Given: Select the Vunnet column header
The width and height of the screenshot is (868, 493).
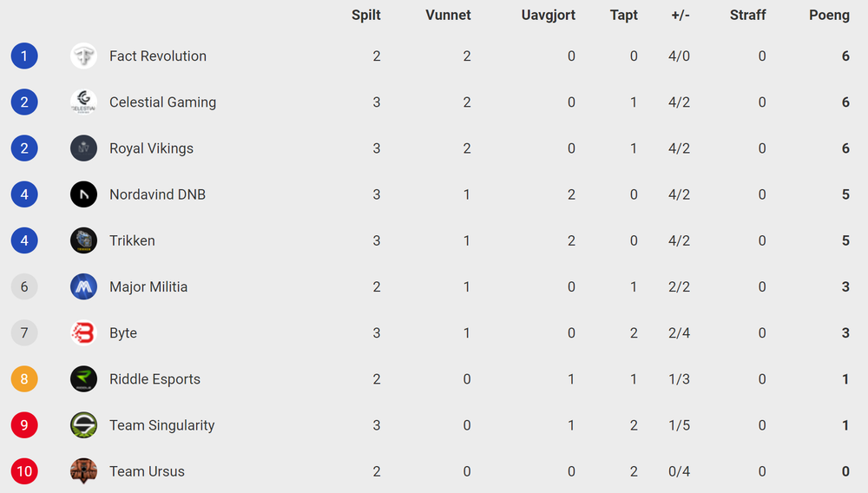Looking at the screenshot, I should pos(448,15).
